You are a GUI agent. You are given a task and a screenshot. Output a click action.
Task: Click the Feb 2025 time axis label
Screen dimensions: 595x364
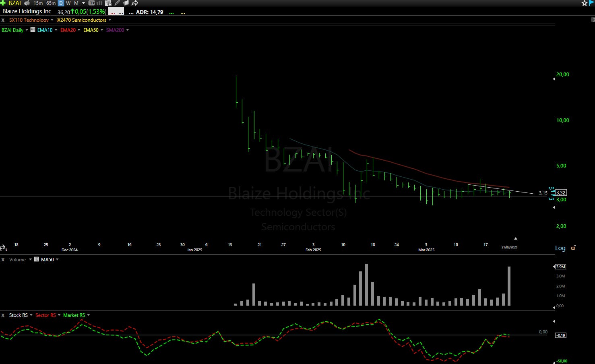click(x=313, y=250)
